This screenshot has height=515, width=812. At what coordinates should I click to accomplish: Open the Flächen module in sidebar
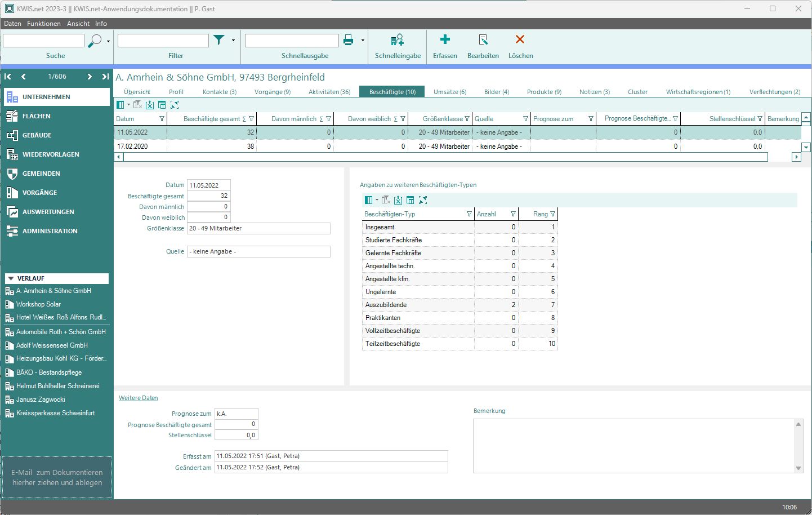[x=56, y=116]
